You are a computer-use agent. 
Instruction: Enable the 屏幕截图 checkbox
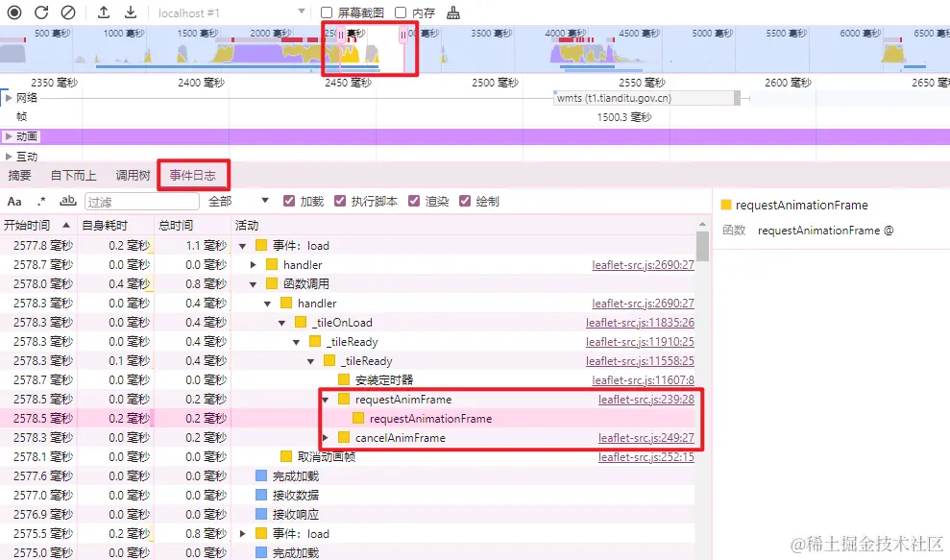pyautogui.click(x=327, y=12)
